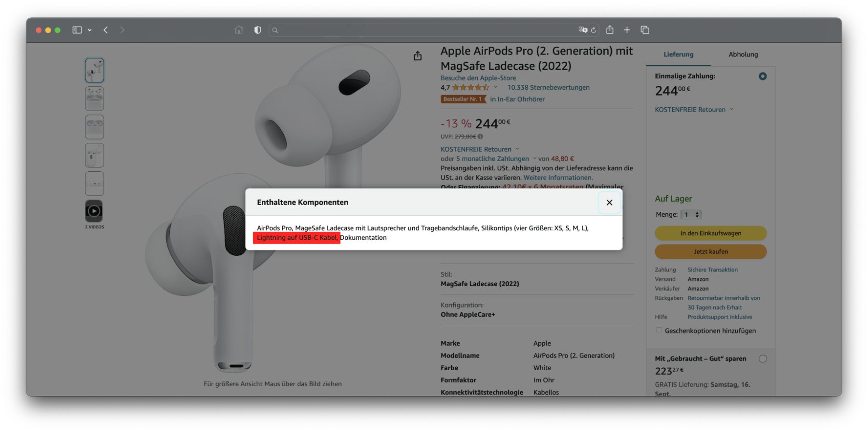Viewport: 868px width, 431px height.
Task: Go back to previous page
Action: [106, 30]
